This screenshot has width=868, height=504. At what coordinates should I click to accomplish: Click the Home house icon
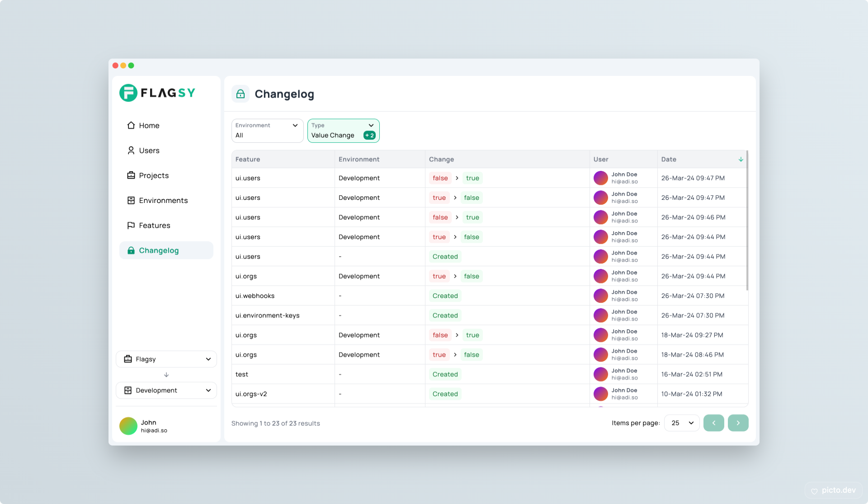(131, 125)
